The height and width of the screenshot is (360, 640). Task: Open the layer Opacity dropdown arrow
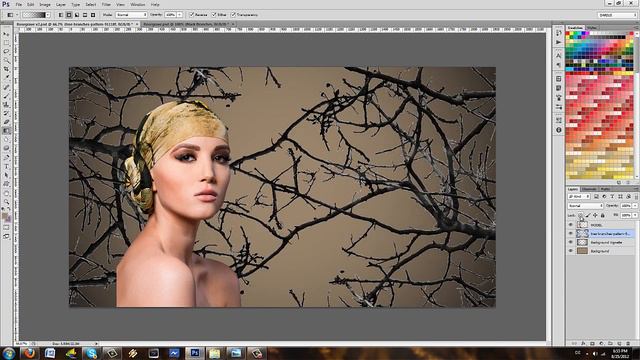635,206
